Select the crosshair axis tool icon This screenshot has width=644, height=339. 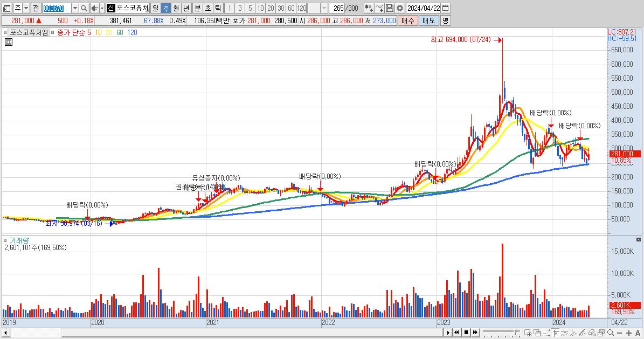tap(556, 333)
